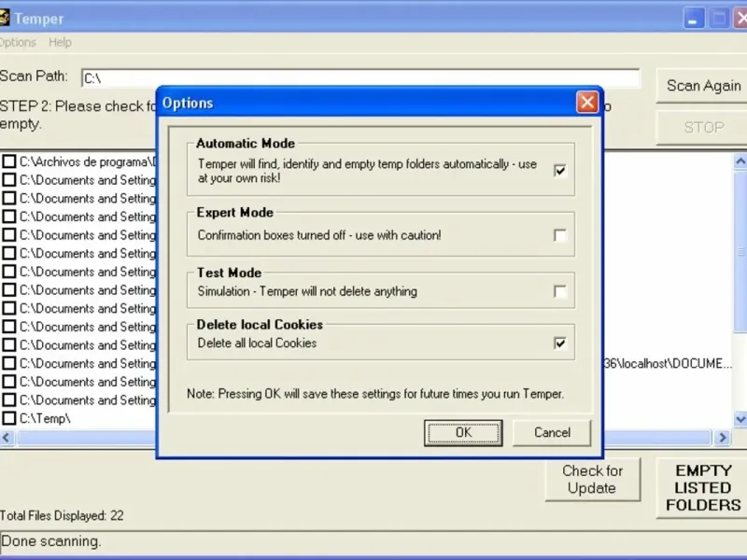Click the Done scanning. status bar text
This screenshot has height=560, width=747.
[51, 541]
